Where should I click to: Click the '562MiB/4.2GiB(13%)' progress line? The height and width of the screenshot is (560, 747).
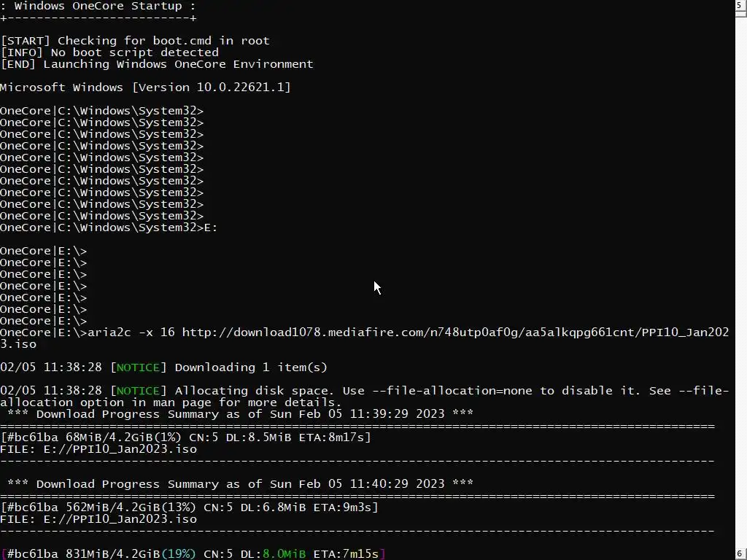pyautogui.click(x=189, y=507)
